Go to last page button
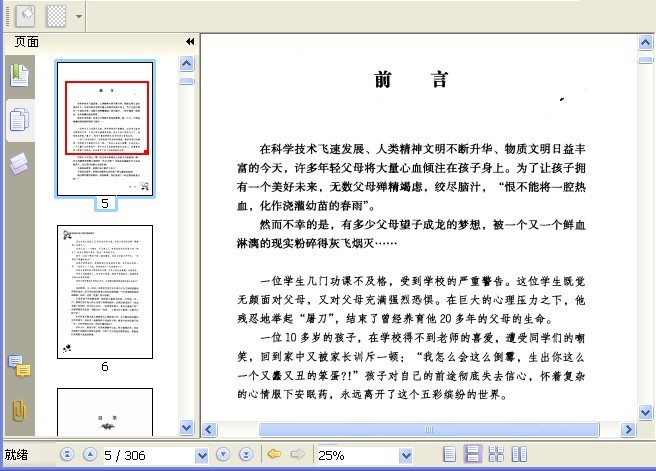 coord(246,454)
